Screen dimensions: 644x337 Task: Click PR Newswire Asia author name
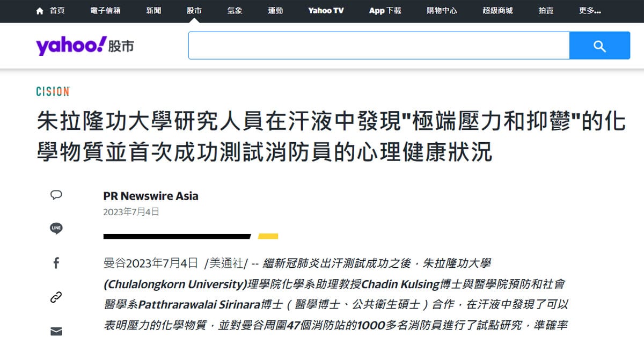click(x=151, y=196)
